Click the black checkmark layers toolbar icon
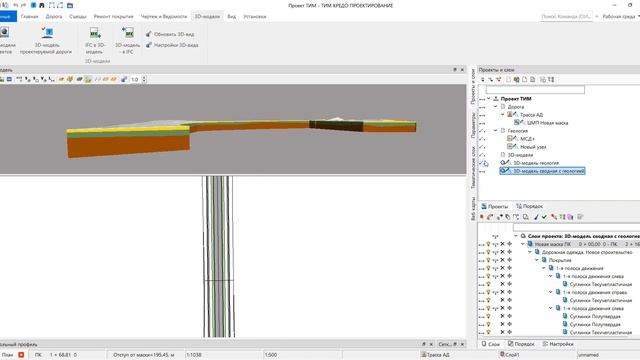This screenshot has width=640, height=360. tap(536, 217)
